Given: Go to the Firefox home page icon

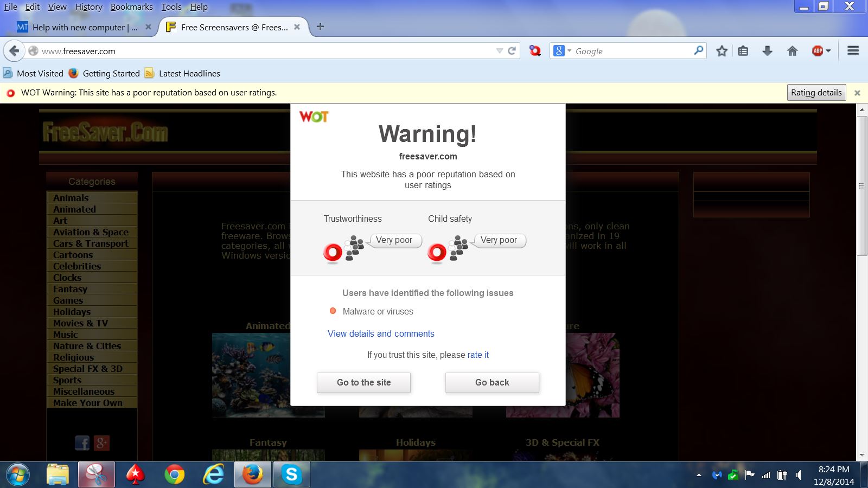Looking at the screenshot, I should click(793, 51).
